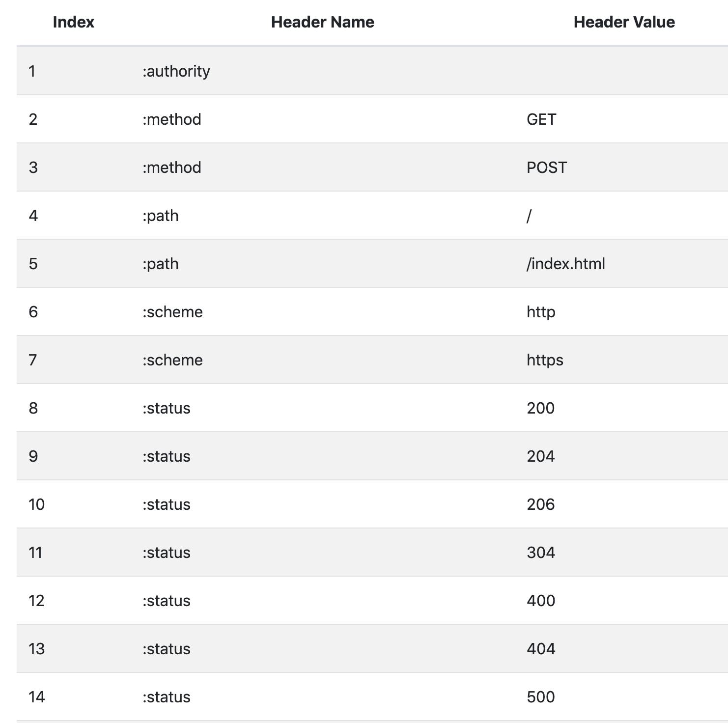Select the :scheme name in row 7

pyautogui.click(x=172, y=360)
